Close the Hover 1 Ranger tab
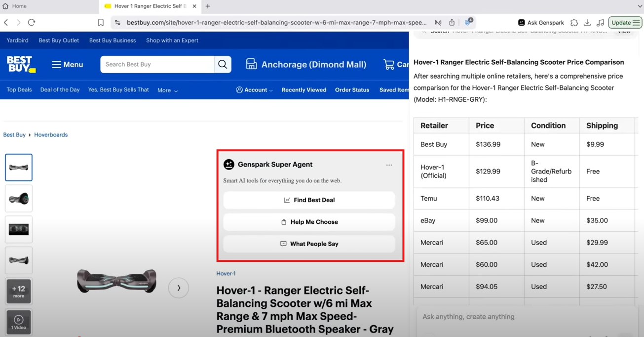The height and width of the screenshot is (337, 644). pos(194,6)
